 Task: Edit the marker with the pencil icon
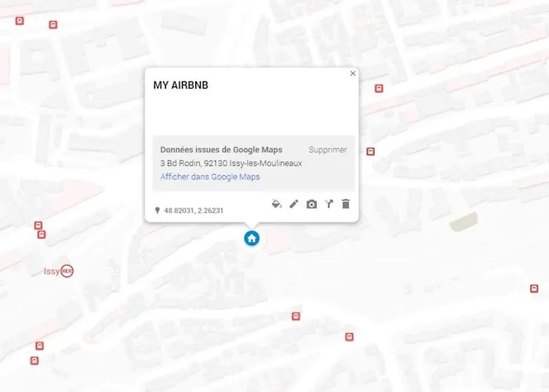294,204
